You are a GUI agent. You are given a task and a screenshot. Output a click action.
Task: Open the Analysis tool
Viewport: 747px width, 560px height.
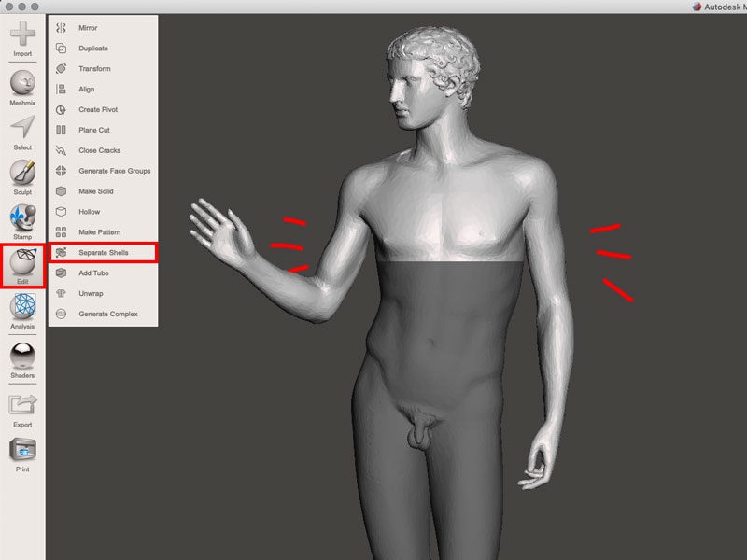click(22, 308)
